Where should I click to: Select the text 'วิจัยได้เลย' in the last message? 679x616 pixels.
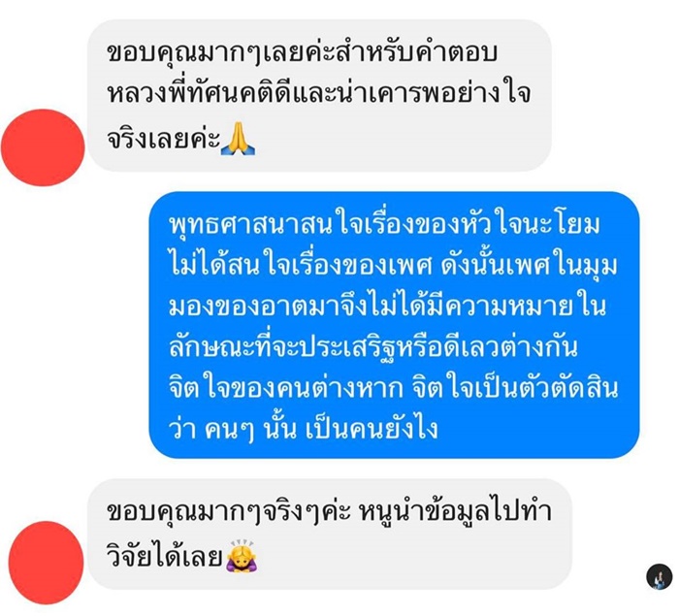pyautogui.click(x=165, y=556)
